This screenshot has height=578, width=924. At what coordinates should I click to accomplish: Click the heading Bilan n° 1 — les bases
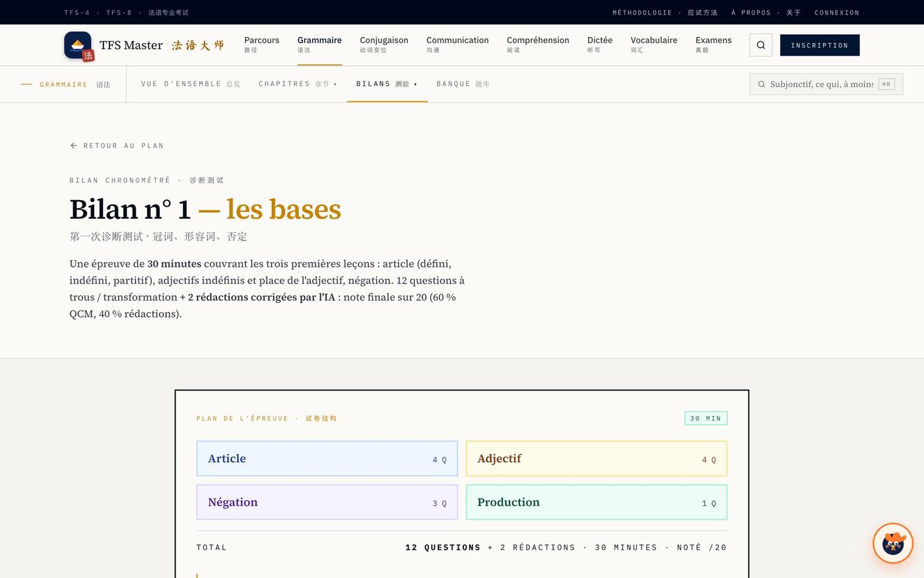click(205, 209)
